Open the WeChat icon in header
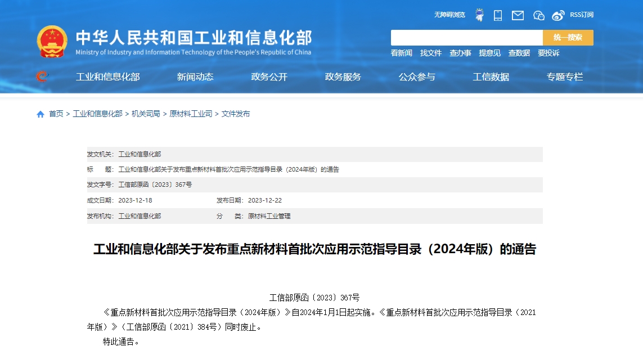Image resolution: width=643 pixels, height=364 pixels. click(538, 15)
